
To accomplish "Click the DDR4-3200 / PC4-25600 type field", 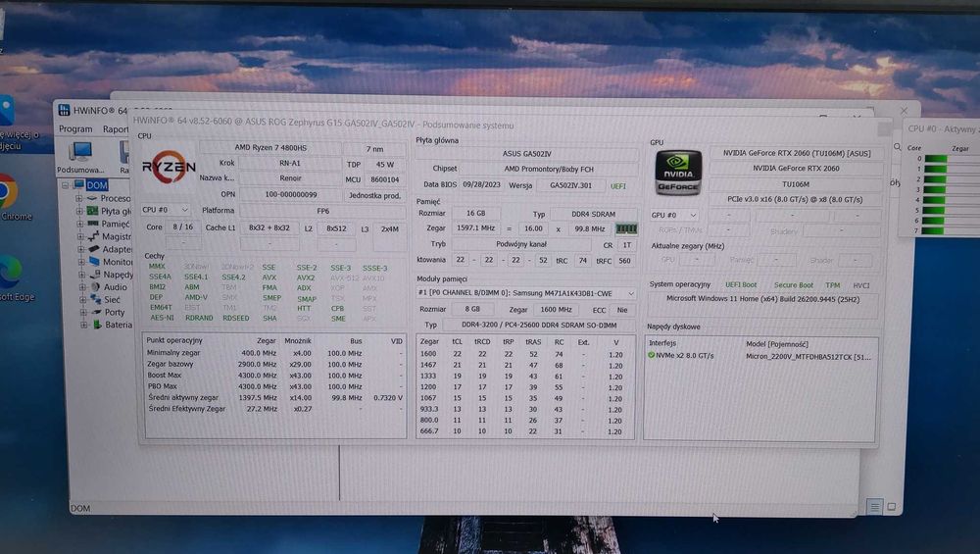I will (x=539, y=326).
